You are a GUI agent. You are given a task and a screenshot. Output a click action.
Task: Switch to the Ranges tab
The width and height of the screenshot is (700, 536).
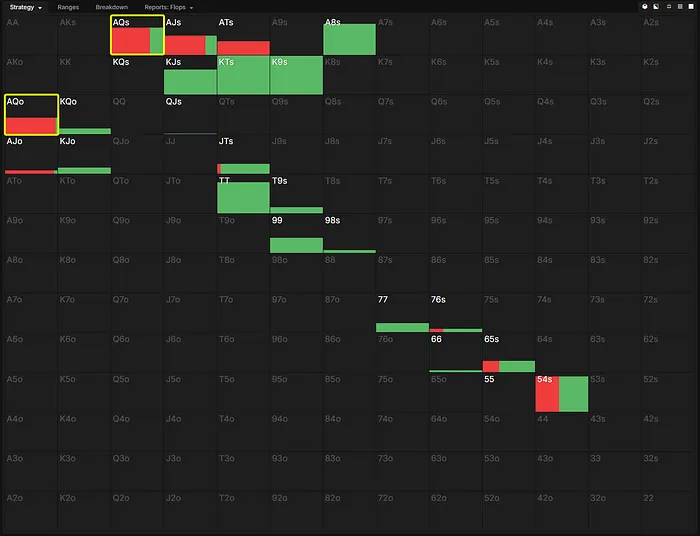[x=69, y=7]
